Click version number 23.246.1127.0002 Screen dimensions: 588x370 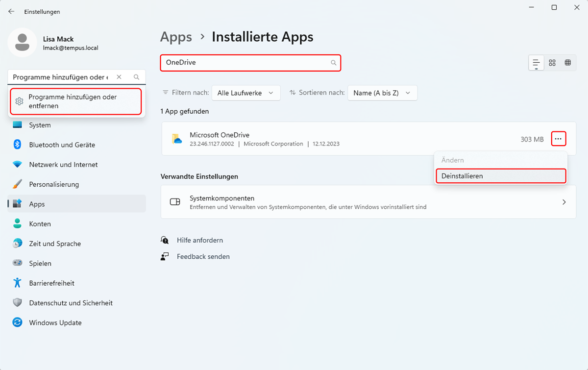click(x=212, y=144)
